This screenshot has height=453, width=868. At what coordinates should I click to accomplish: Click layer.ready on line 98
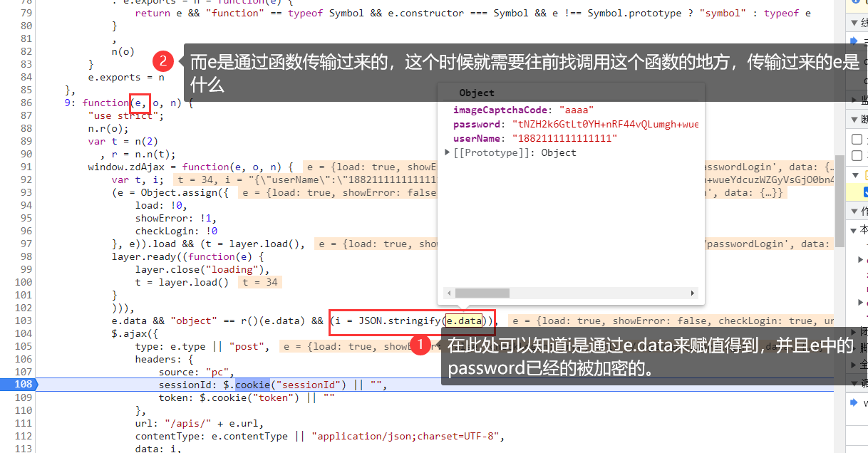pos(144,256)
